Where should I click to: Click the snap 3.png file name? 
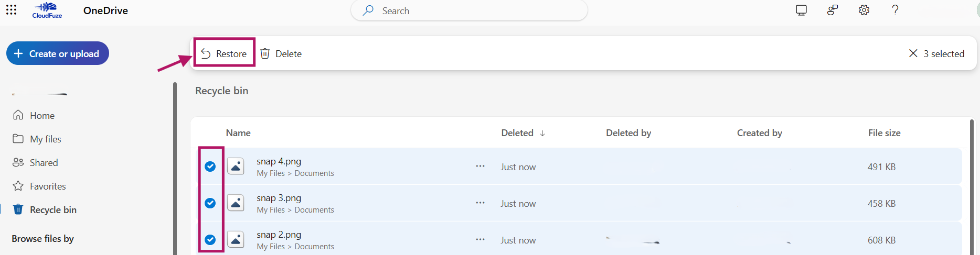[x=279, y=198]
